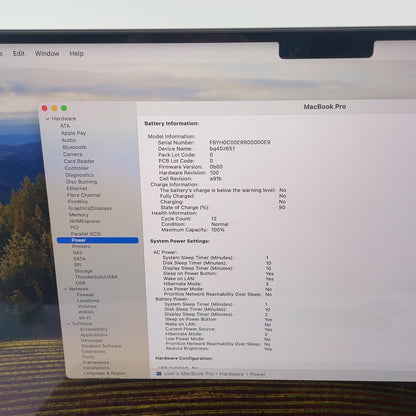Collapse the Software section chevron
This screenshot has height=416, width=416.
69,324
